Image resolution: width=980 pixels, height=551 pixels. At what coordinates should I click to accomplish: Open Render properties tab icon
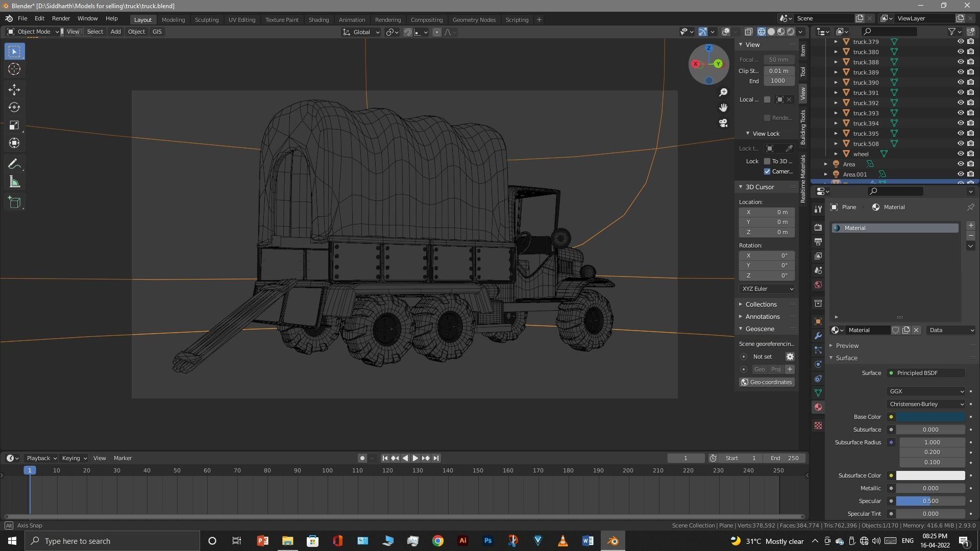(x=818, y=228)
